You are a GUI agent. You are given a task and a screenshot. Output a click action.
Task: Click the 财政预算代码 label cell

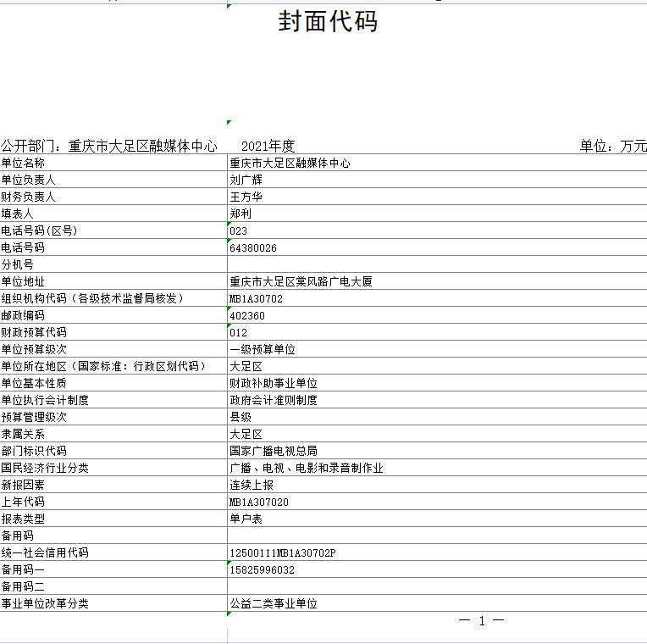(x=113, y=332)
